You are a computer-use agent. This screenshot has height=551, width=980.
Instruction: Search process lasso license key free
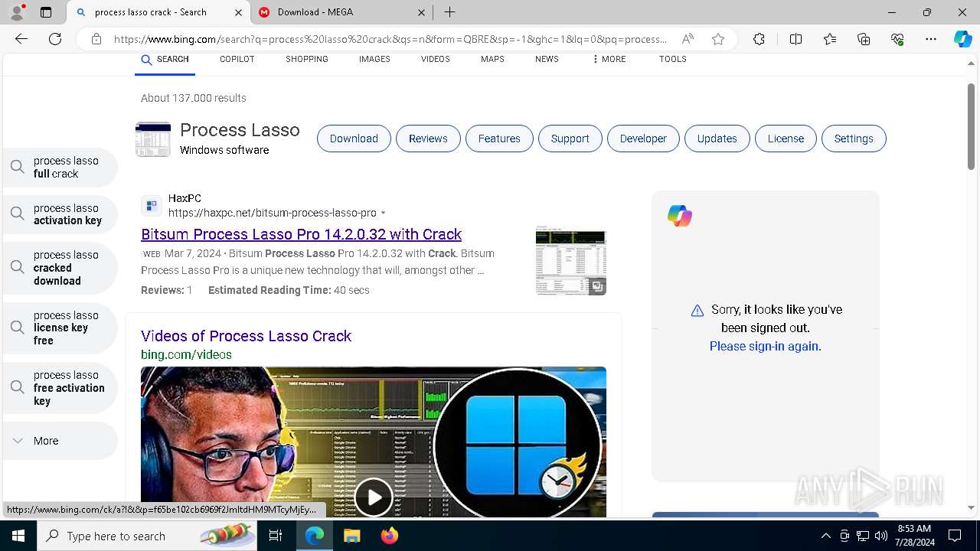tap(60, 328)
